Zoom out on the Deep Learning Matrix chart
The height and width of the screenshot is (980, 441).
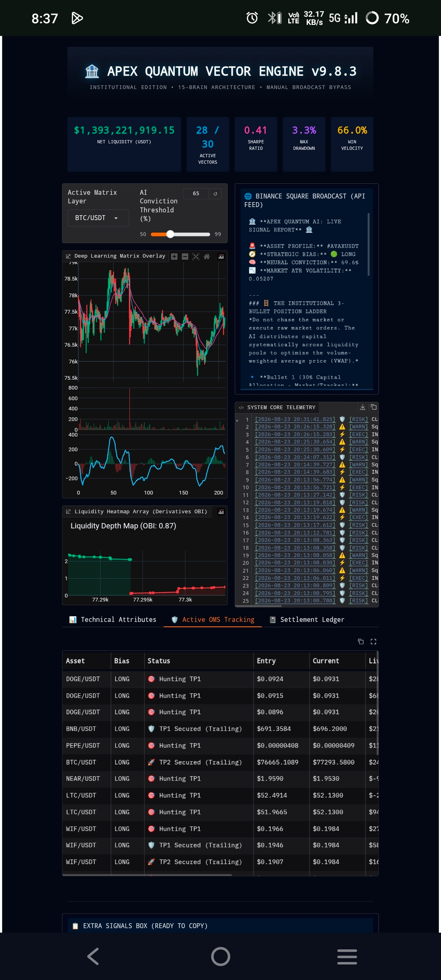point(185,256)
